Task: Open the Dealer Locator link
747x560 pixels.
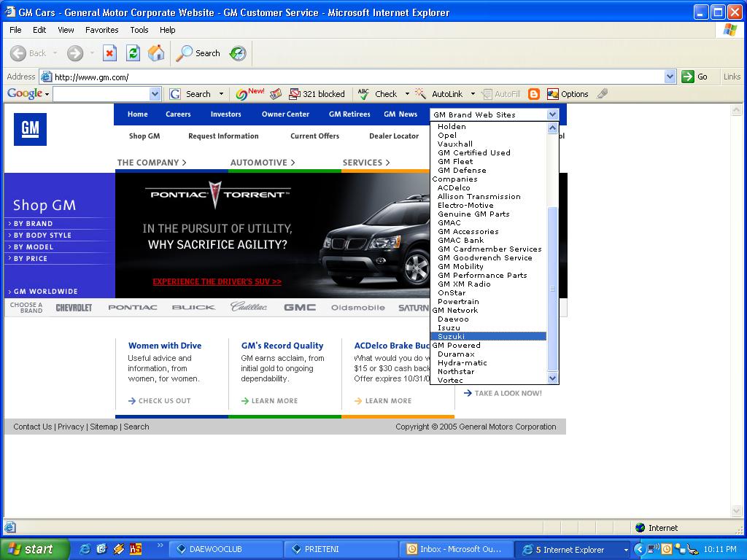Action: pyautogui.click(x=393, y=136)
